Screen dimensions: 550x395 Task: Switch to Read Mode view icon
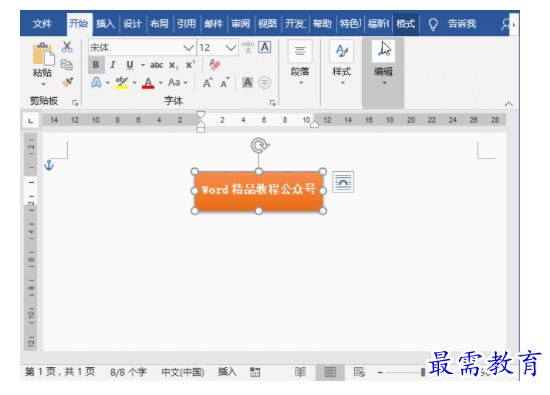[x=300, y=372]
